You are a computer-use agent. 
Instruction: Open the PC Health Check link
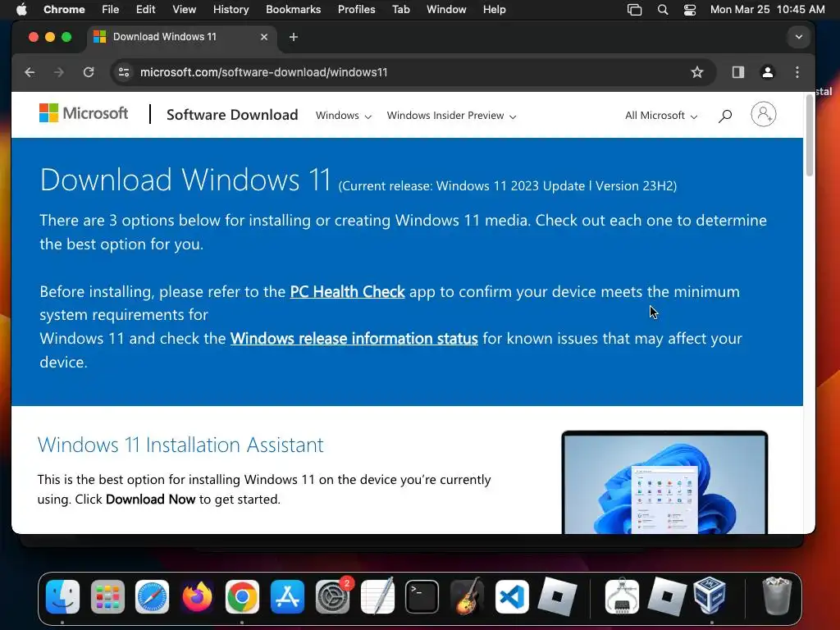click(x=347, y=291)
